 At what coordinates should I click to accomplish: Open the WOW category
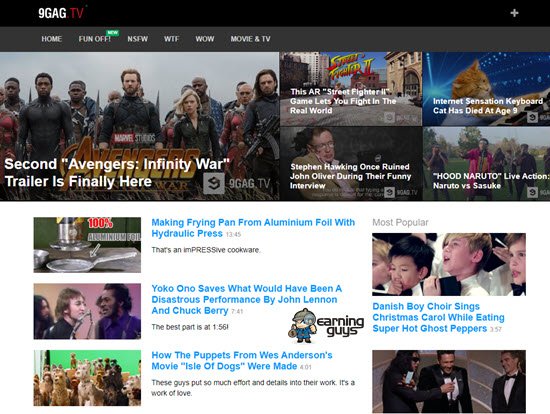point(205,39)
